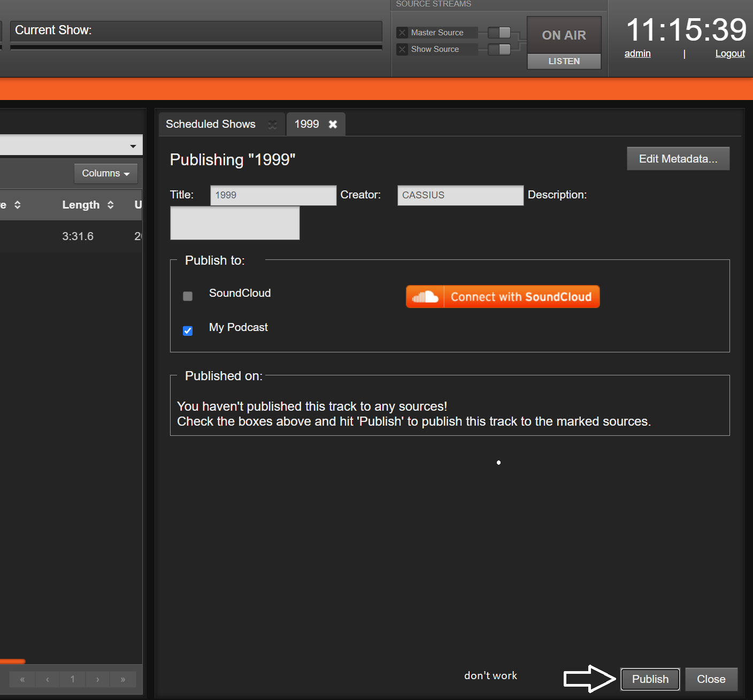This screenshot has height=700, width=753.
Task: Expand the library filter dropdown on the left
Action: [133, 145]
